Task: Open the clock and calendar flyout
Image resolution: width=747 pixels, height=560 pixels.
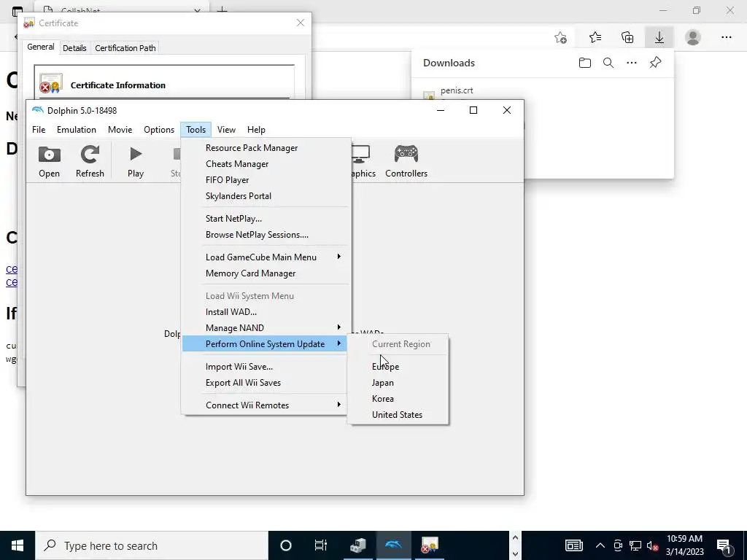Action: (684, 545)
